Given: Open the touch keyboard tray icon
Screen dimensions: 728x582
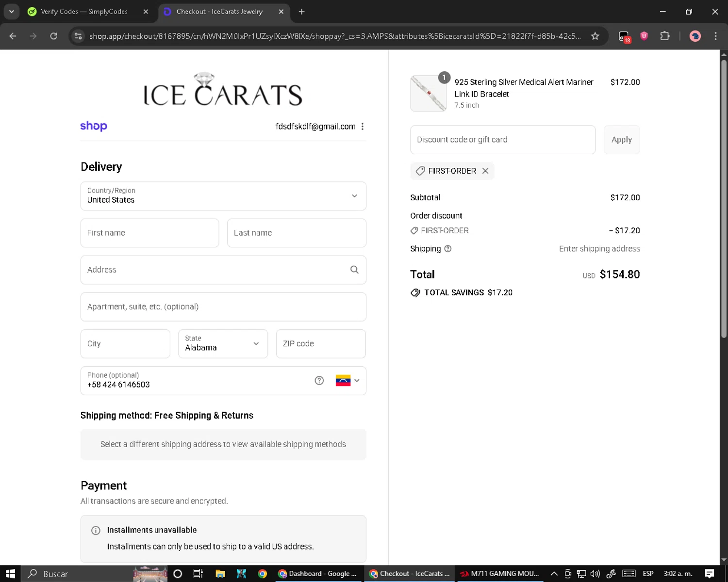Looking at the screenshot, I should (x=629, y=574).
